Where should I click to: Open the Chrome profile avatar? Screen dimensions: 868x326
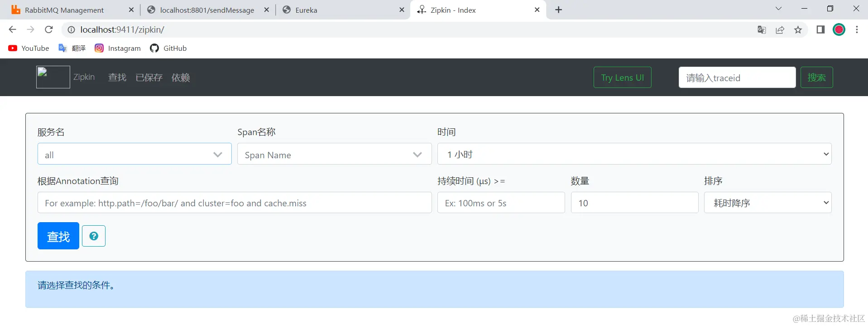(x=839, y=29)
